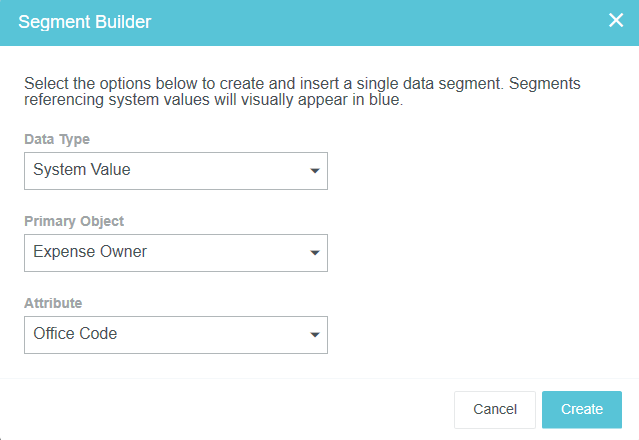This screenshot has height=440, width=639.
Task: Select the 'System Value' text in the field
Action: point(82,170)
